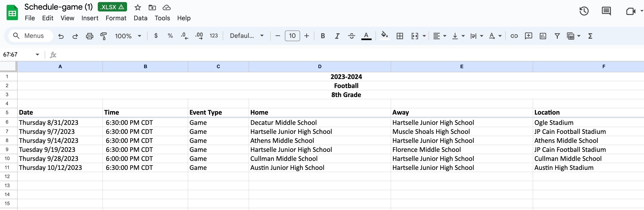Image resolution: width=644 pixels, height=210 pixels.
Task: Print the spreadsheet using printer icon
Action: [x=89, y=36]
